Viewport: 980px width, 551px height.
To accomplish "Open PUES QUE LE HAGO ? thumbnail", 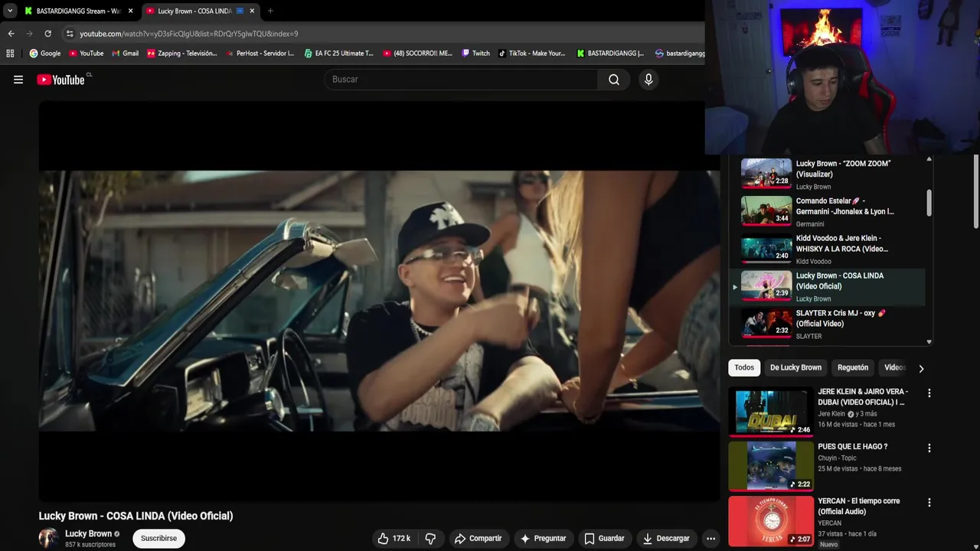I will tap(771, 466).
